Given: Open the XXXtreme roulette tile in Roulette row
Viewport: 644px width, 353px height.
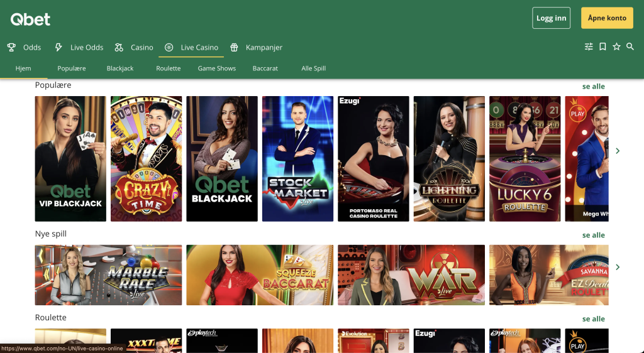Looking at the screenshot, I should click(146, 340).
